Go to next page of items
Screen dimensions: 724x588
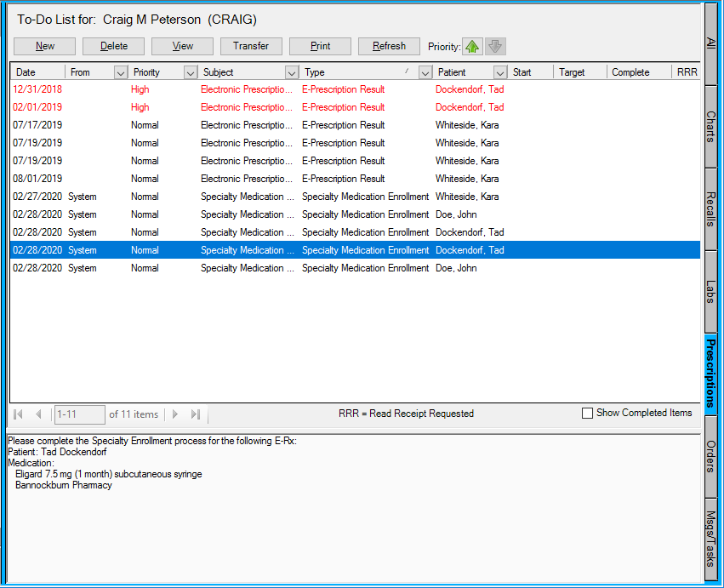[x=175, y=414]
